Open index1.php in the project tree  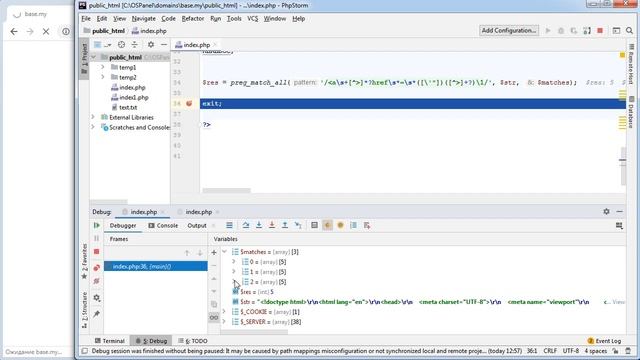(130, 97)
